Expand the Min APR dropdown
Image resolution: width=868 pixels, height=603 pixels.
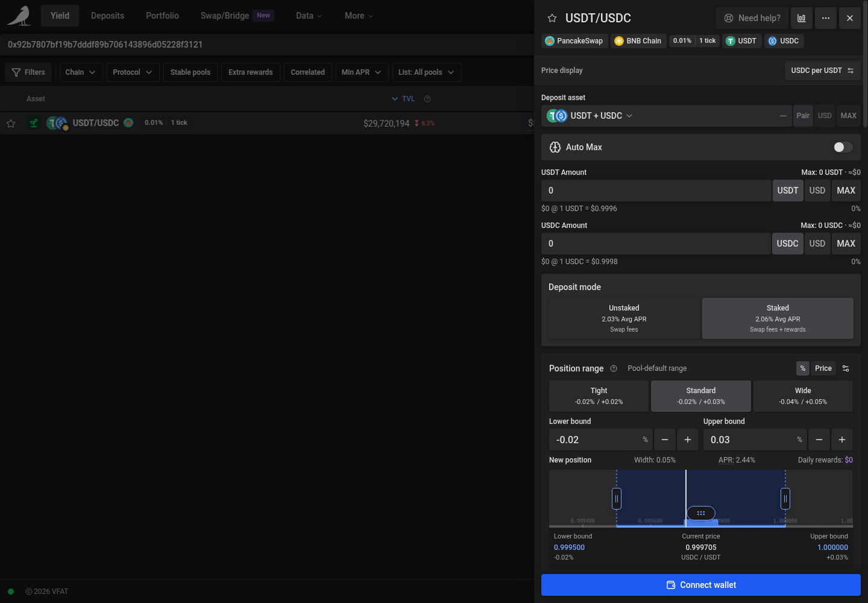pos(361,72)
